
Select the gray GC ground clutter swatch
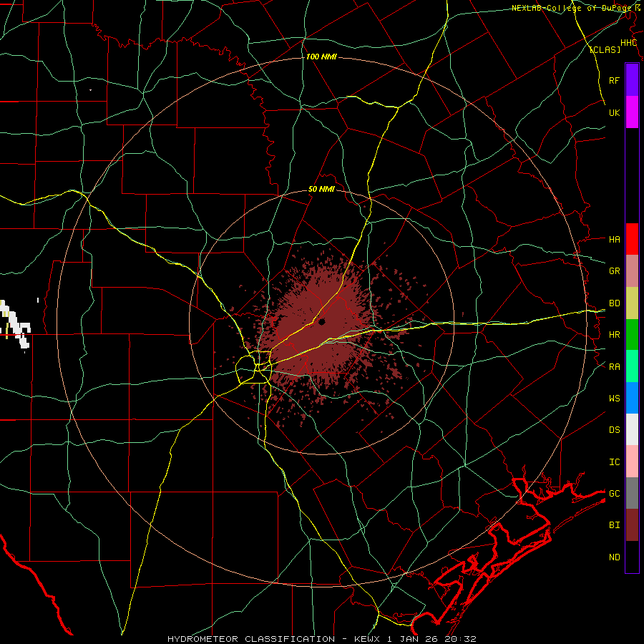pyautogui.click(x=632, y=493)
